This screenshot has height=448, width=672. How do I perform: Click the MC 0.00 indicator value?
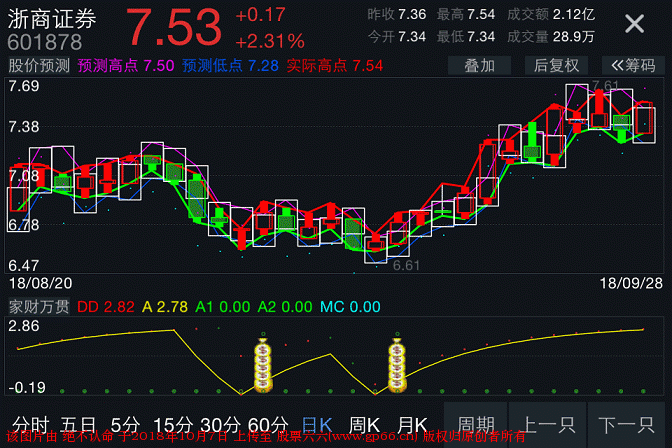click(350, 307)
